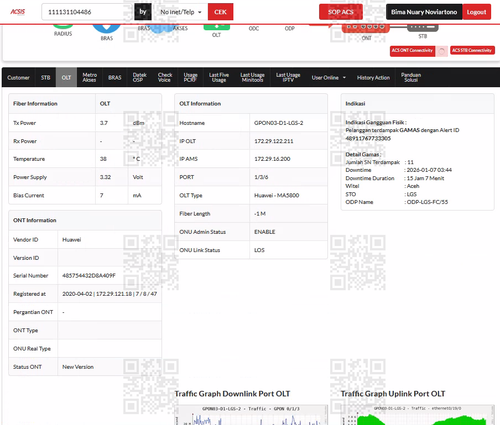Click the ONU Link Status value LOS

pos(259,250)
